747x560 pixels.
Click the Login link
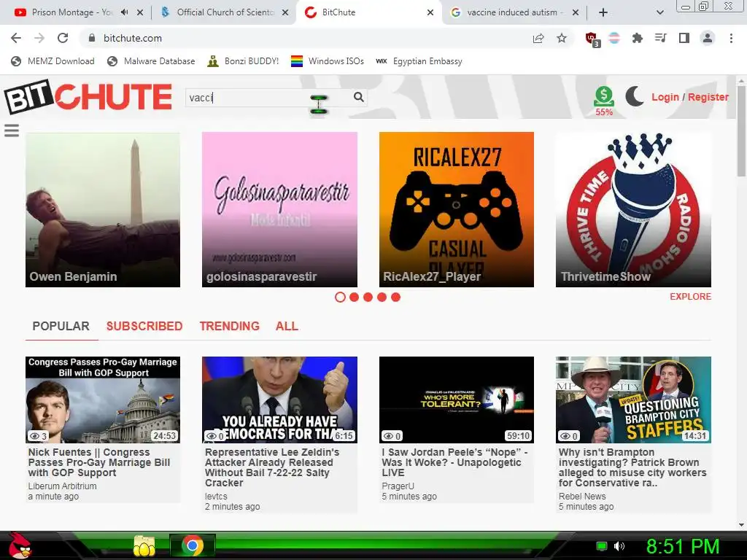tap(665, 97)
